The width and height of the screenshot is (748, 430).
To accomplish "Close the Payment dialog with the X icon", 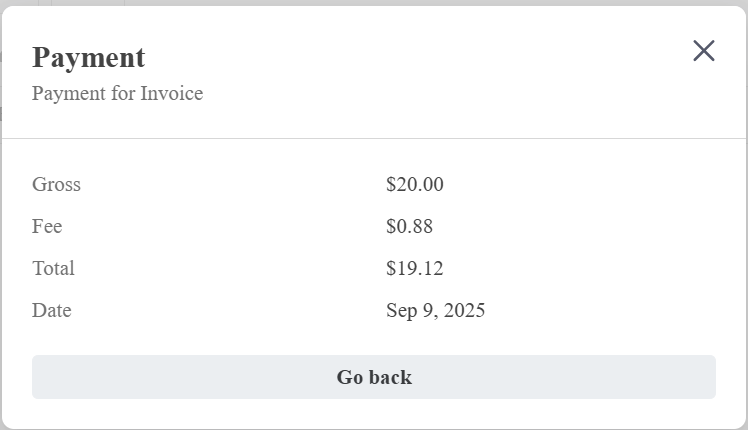I will pyautogui.click(x=704, y=51).
